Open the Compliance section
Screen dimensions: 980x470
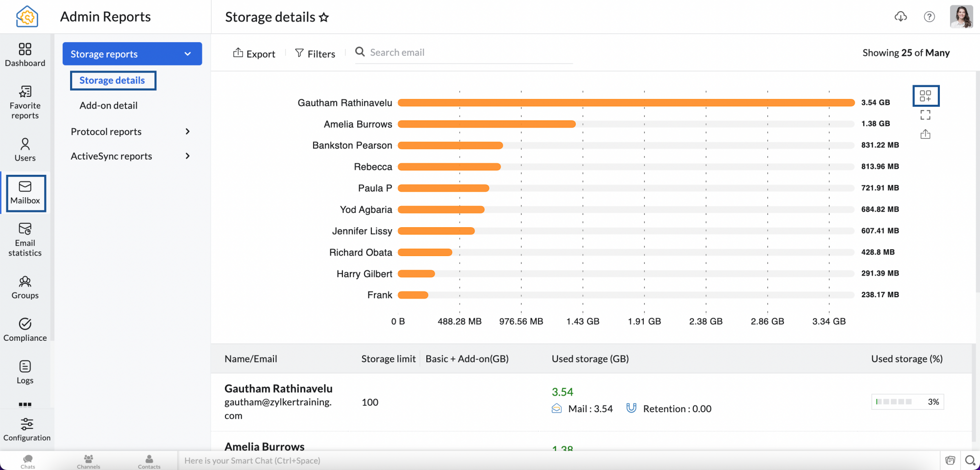25,329
